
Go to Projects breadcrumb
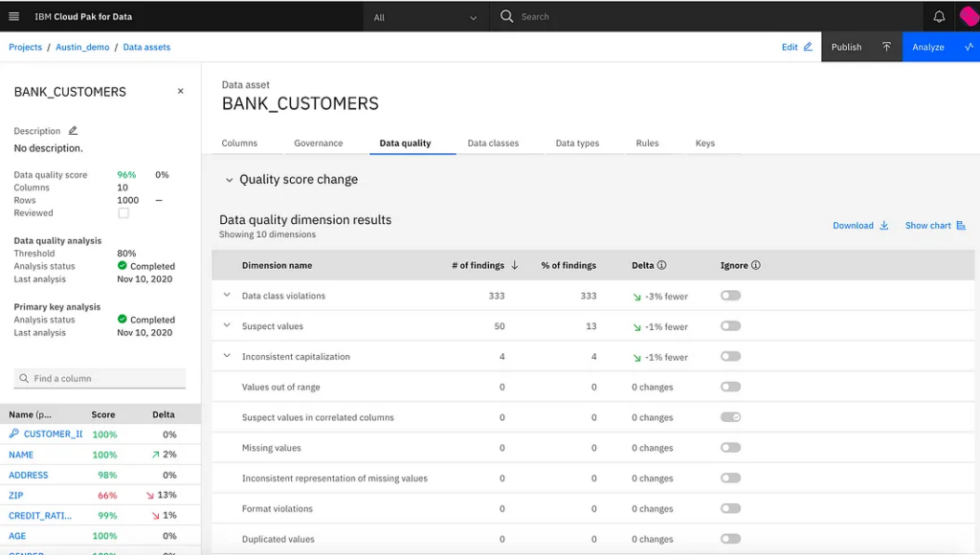click(x=25, y=47)
